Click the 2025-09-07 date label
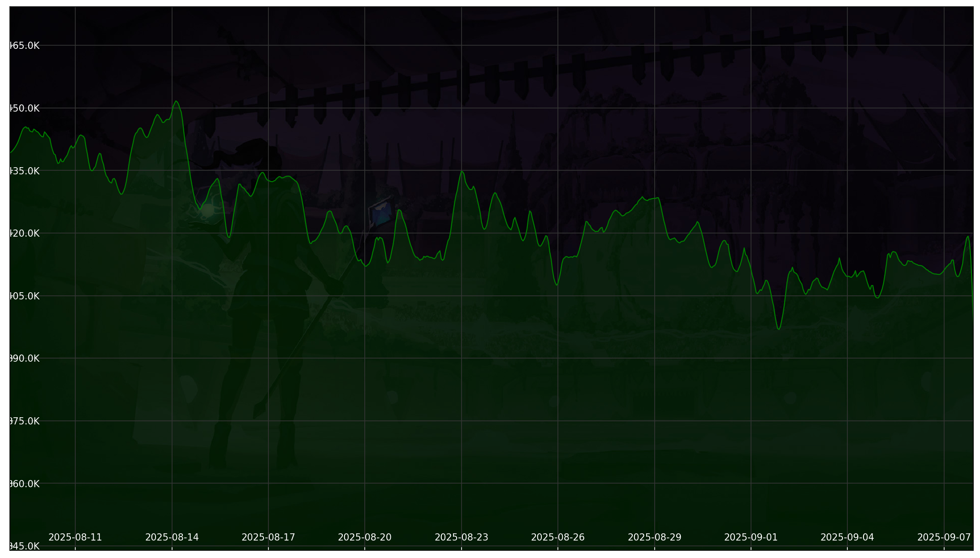The height and width of the screenshot is (558, 980). point(944,537)
